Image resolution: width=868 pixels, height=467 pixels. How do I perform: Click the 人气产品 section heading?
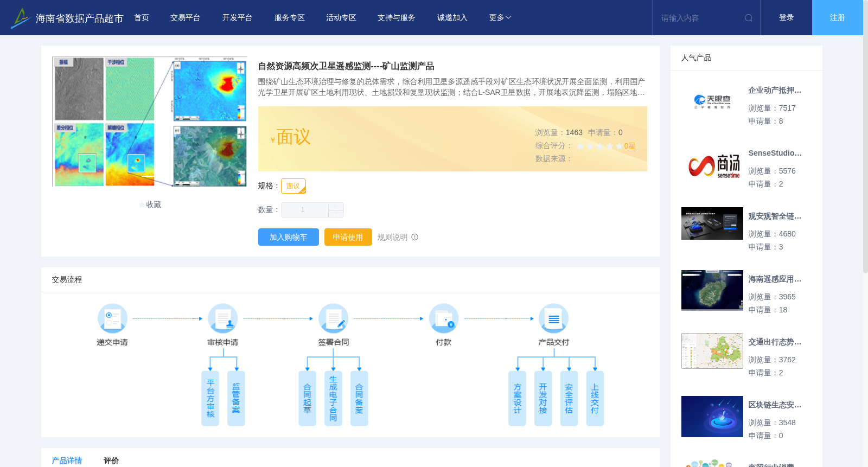697,58
